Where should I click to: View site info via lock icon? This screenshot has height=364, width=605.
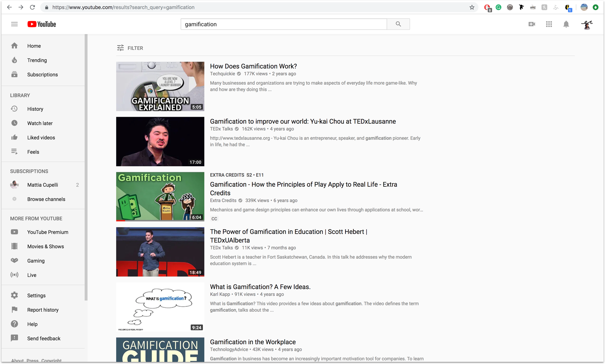pos(47,7)
